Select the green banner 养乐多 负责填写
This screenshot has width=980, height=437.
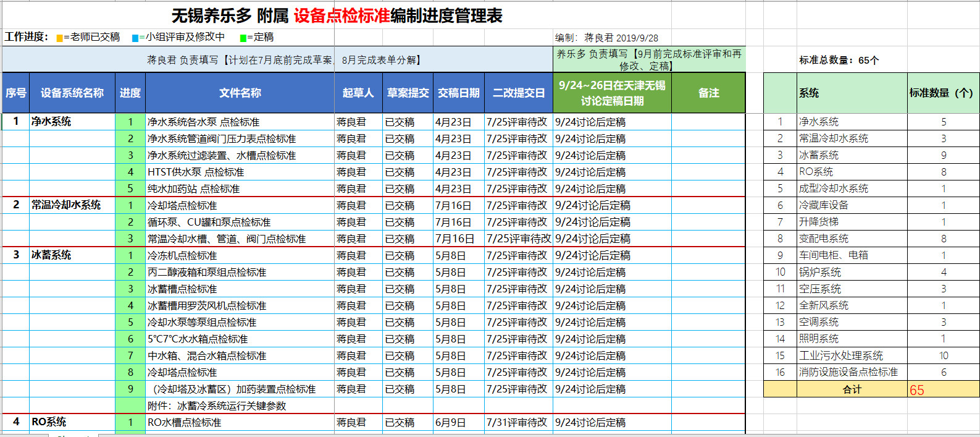pos(649,60)
